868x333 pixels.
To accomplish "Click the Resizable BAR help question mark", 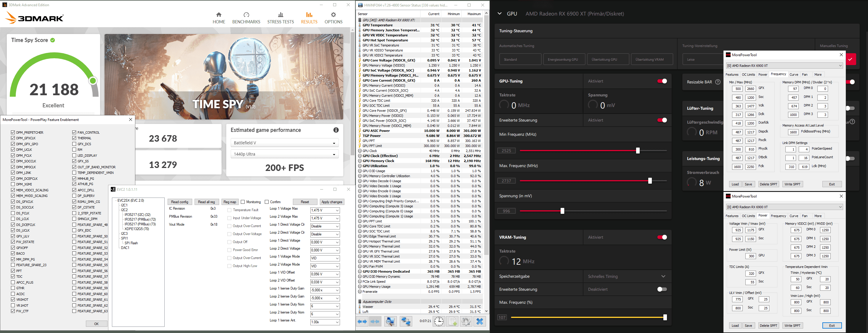I will click(x=718, y=82).
